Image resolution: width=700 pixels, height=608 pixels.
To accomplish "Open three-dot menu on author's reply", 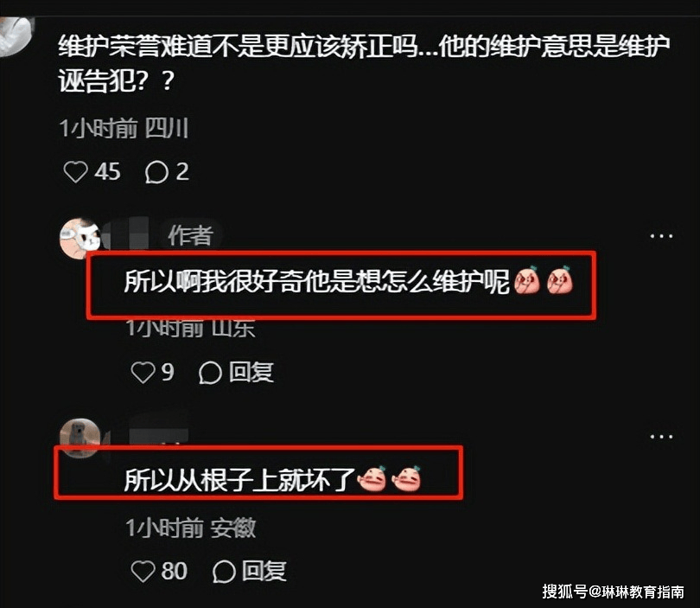I will (661, 236).
